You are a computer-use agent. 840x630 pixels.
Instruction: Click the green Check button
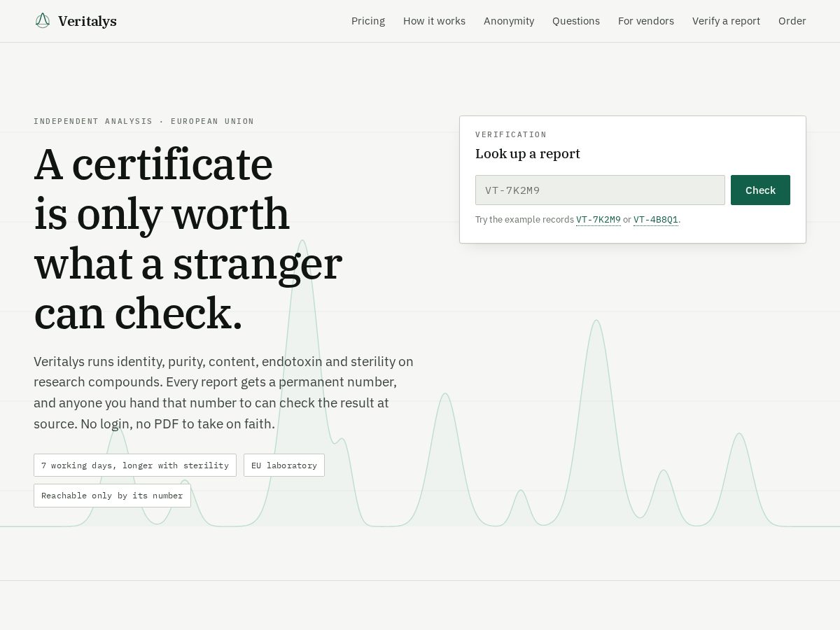pos(760,190)
